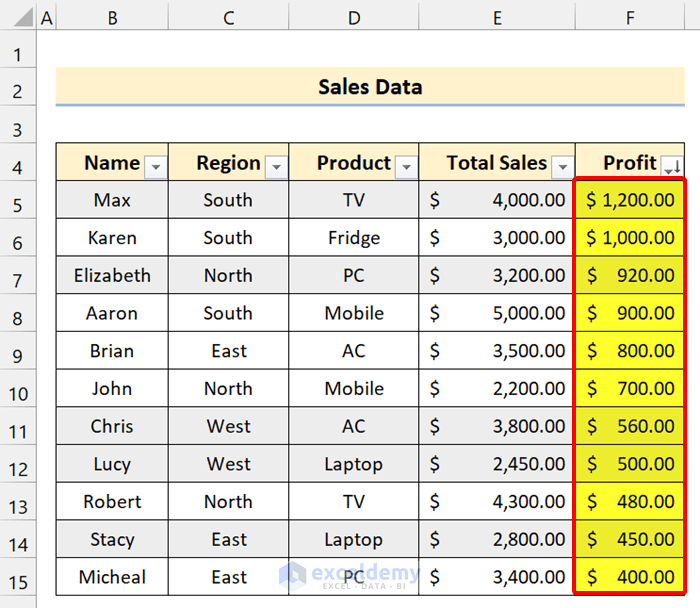Open the Name column filter dropdown
The width and height of the screenshot is (700, 608).
156,167
